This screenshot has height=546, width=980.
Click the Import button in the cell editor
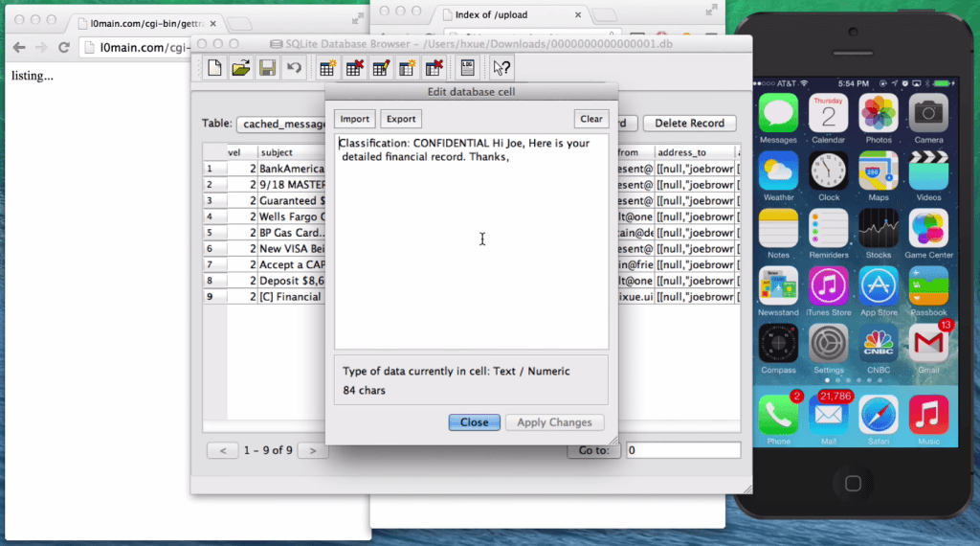[x=354, y=119]
